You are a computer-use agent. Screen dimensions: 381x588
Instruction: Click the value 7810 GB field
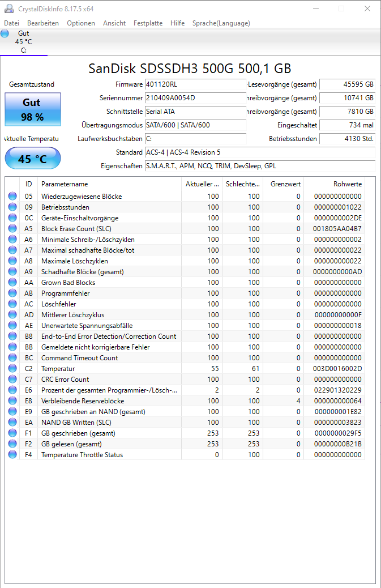pyautogui.click(x=347, y=112)
